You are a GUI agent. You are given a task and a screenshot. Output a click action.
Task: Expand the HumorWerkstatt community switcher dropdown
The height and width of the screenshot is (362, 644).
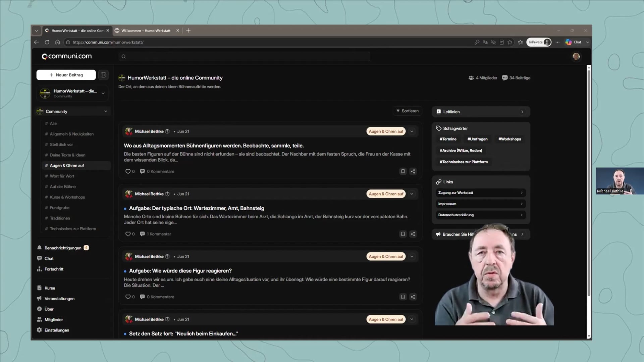pyautogui.click(x=103, y=93)
